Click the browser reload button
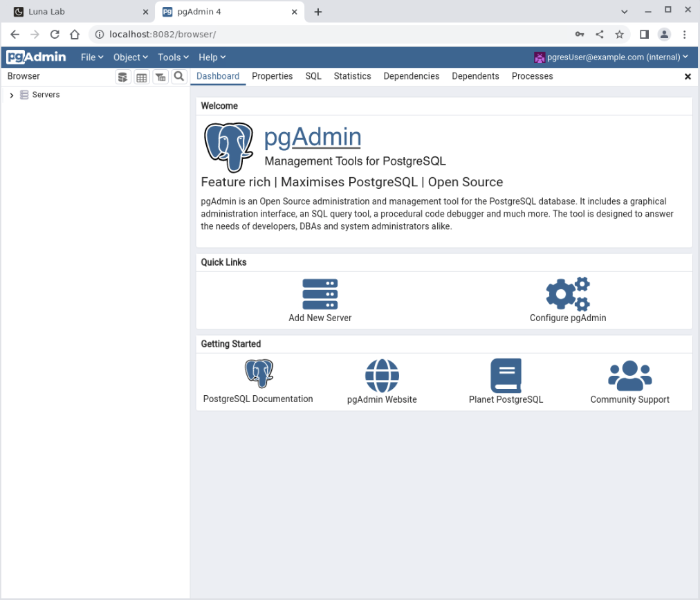 coord(55,35)
